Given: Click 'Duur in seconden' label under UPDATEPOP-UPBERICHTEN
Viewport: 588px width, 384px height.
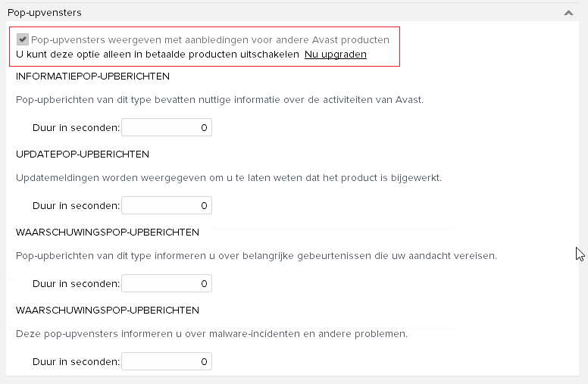Looking at the screenshot, I should 76,205.
